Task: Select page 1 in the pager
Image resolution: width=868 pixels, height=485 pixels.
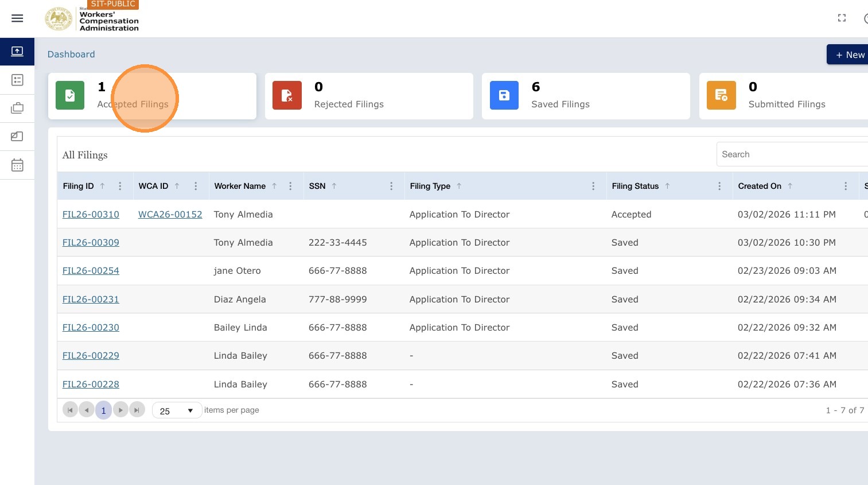Action: 103,410
